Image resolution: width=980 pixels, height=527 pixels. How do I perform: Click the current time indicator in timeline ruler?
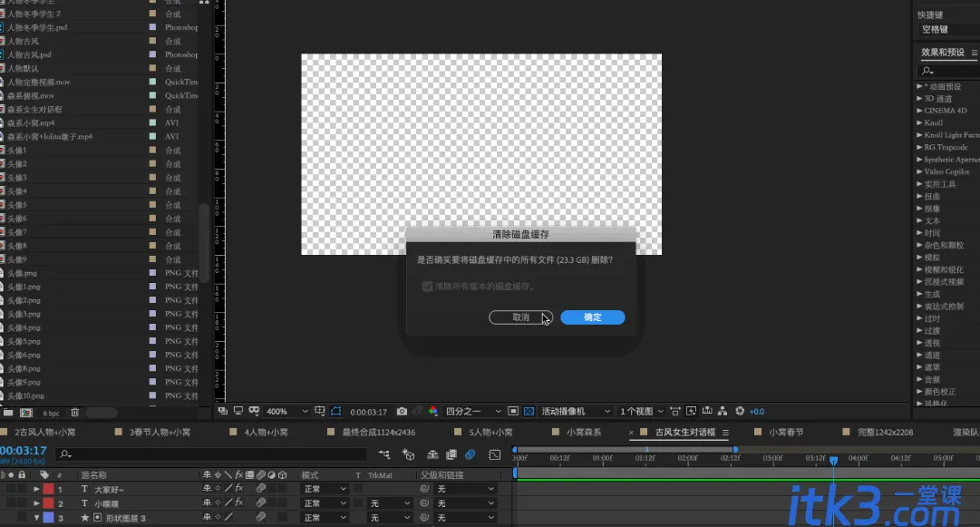(x=833, y=460)
